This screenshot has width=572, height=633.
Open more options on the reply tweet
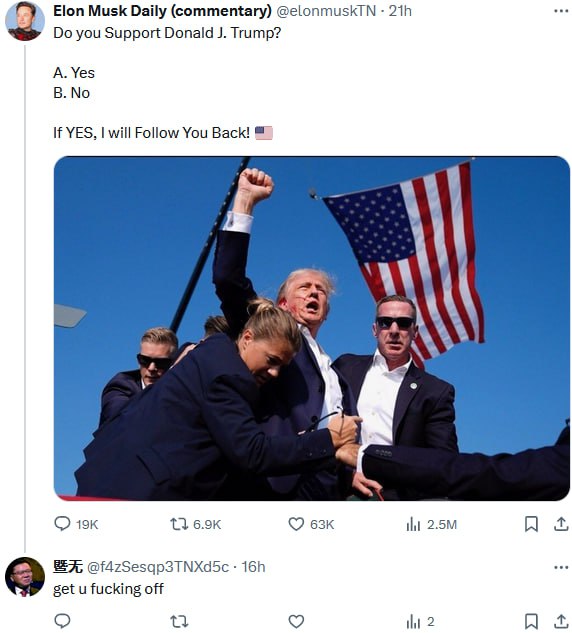click(x=561, y=567)
